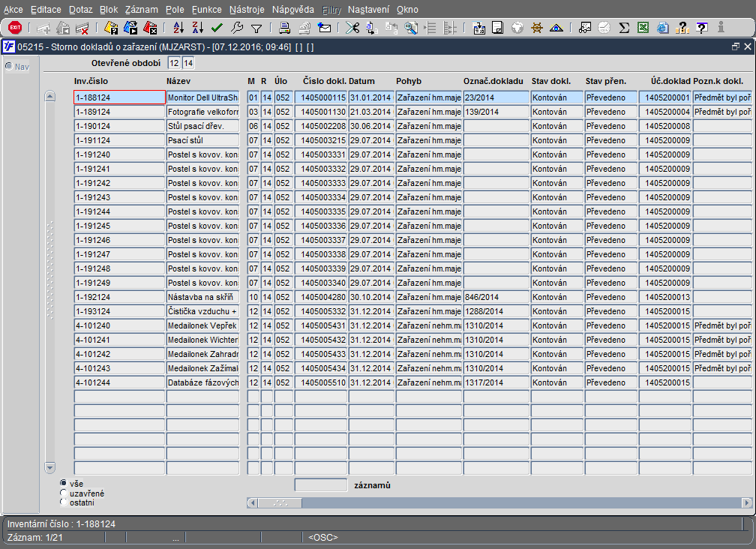Viewport: 756px width, 549px height.
Task: Open the Záznam menu
Action: click(x=141, y=9)
